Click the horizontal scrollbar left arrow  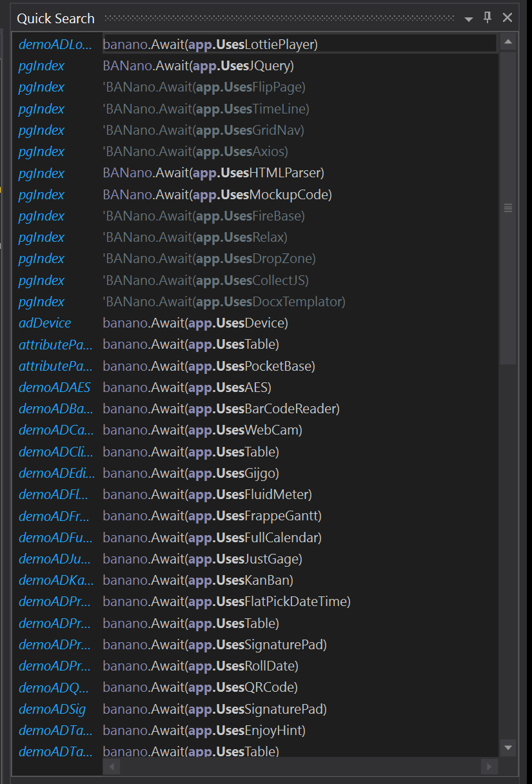click(111, 767)
